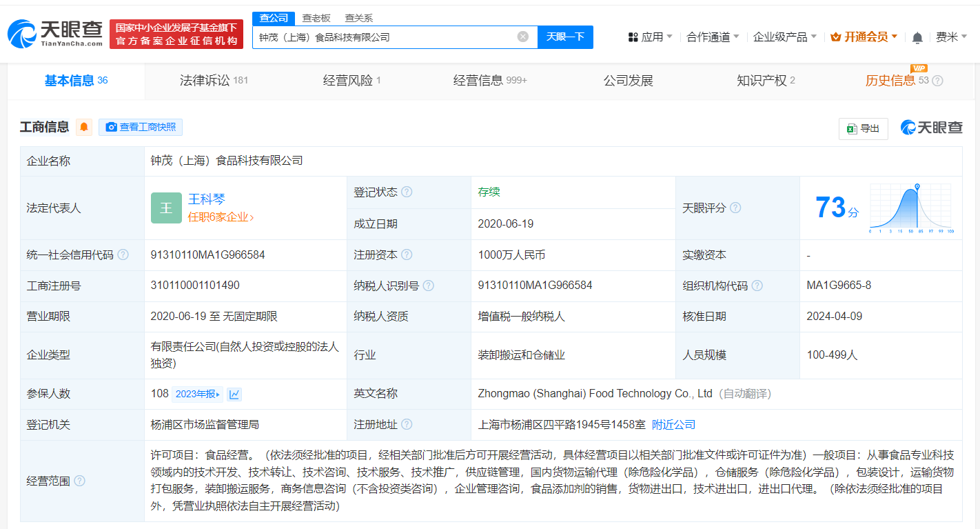Expand the 2023年报 annual report selector

point(198,393)
